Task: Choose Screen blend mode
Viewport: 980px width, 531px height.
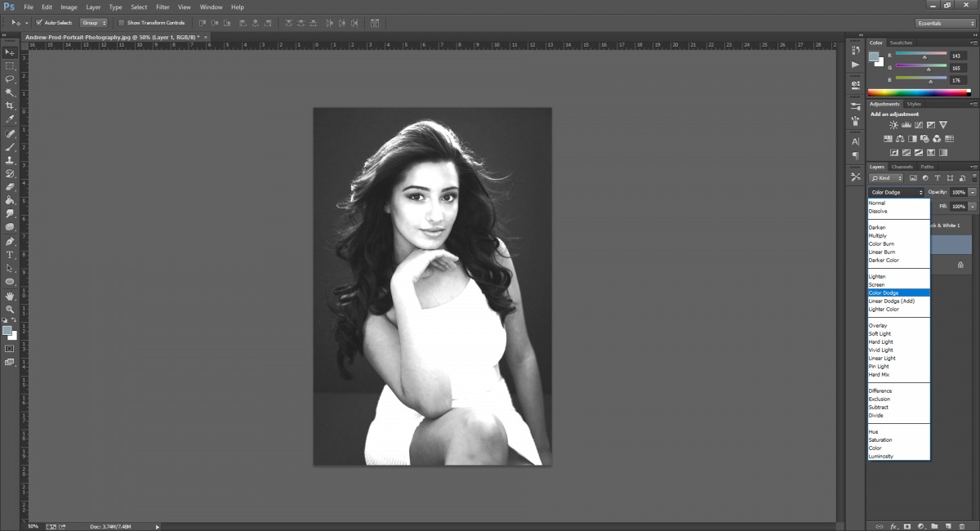Action: click(x=876, y=284)
